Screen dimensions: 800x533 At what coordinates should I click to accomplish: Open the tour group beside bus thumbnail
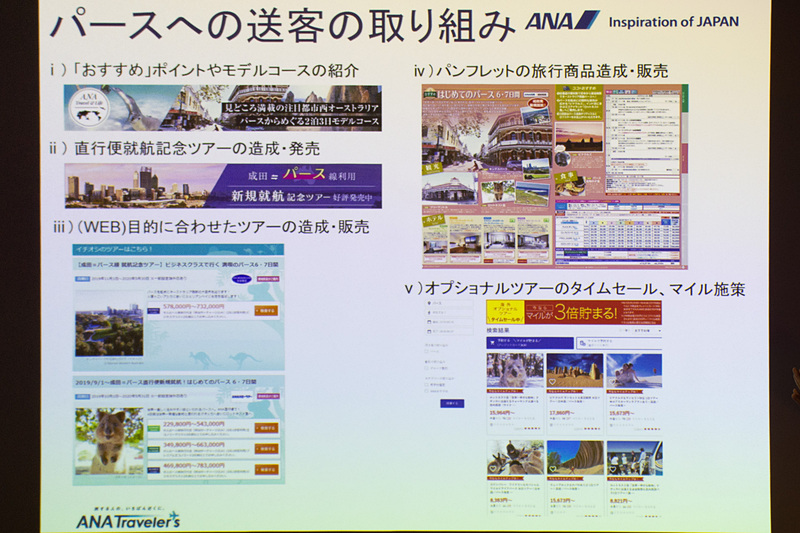[x=635, y=458]
